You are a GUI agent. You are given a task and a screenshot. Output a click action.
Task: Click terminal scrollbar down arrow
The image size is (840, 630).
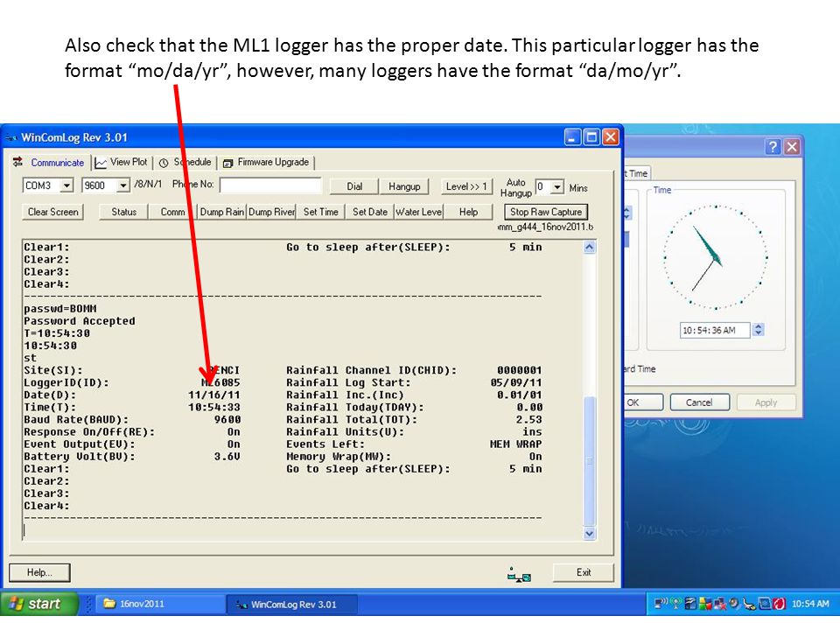(x=589, y=533)
